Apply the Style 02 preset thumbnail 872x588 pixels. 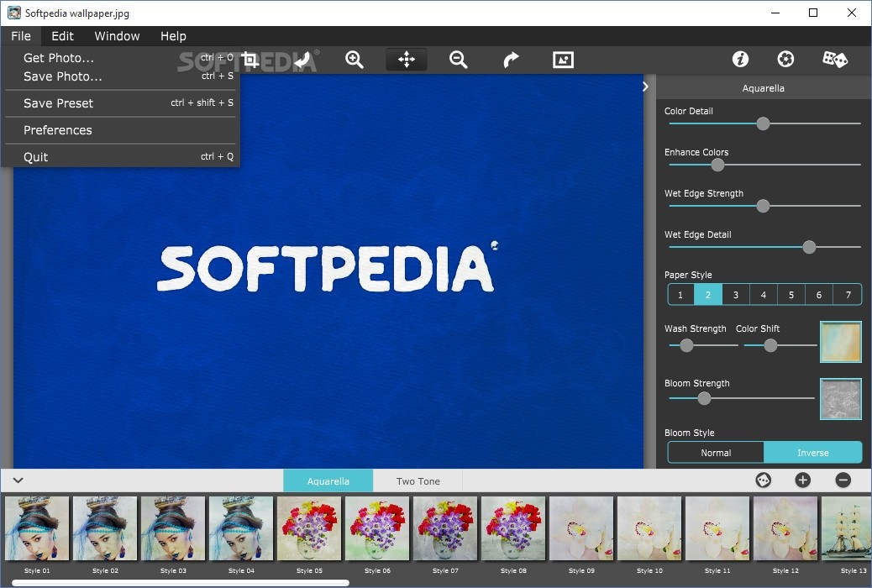tap(105, 528)
